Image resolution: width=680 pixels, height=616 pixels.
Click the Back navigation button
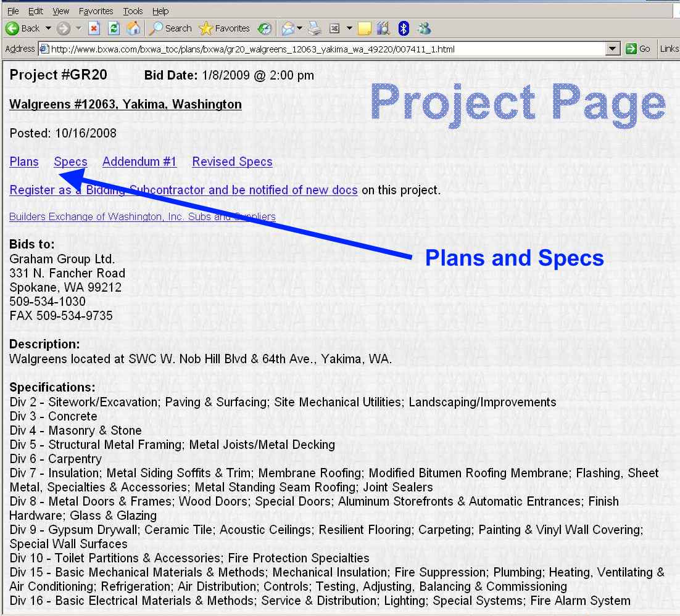click(23, 28)
